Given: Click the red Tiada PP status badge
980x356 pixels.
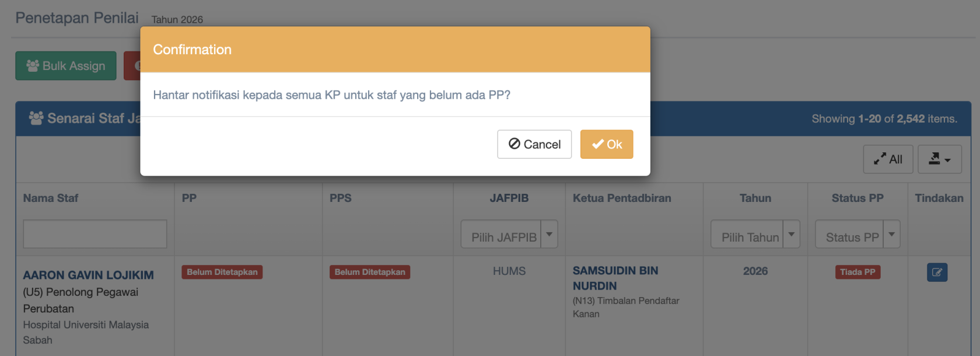Looking at the screenshot, I should [x=857, y=272].
